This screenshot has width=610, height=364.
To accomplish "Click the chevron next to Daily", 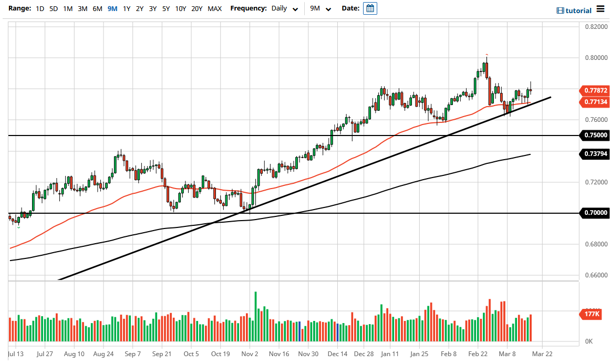I will pos(295,9).
